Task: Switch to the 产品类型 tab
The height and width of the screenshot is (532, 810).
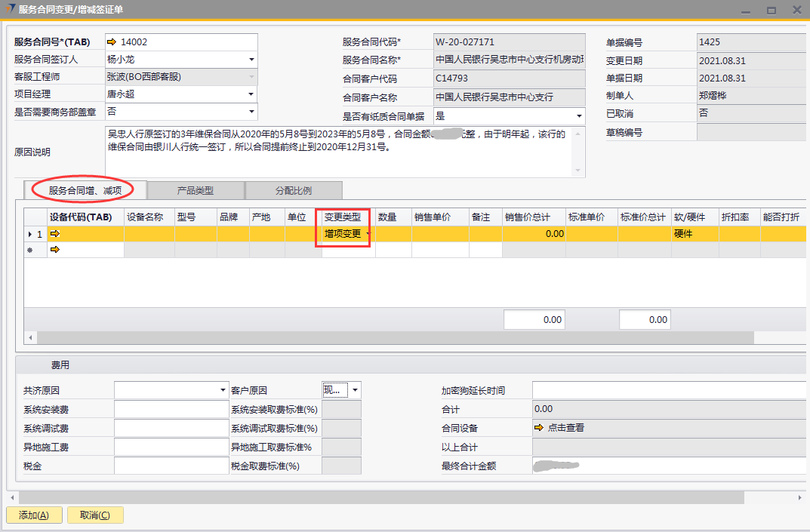Action: coord(196,190)
